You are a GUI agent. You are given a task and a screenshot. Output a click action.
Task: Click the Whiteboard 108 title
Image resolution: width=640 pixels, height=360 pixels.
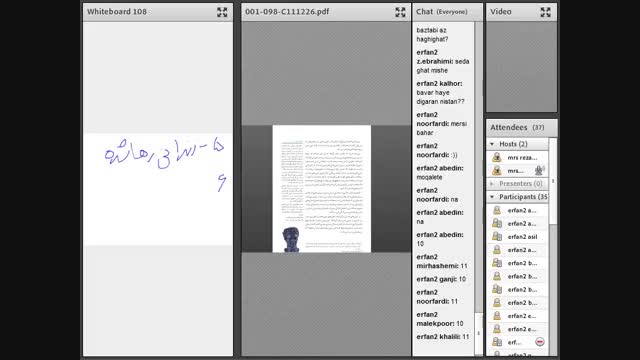click(117, 12)
